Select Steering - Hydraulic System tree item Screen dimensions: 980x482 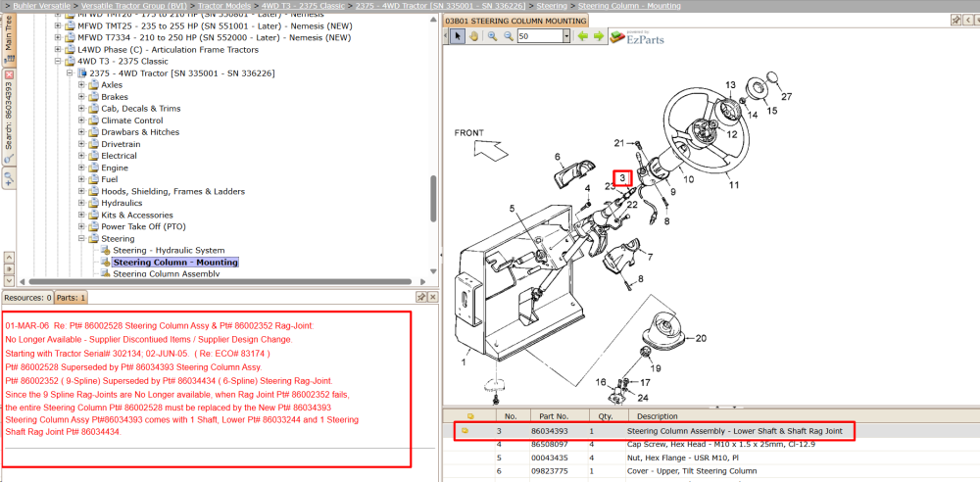(x=169, y=250)
